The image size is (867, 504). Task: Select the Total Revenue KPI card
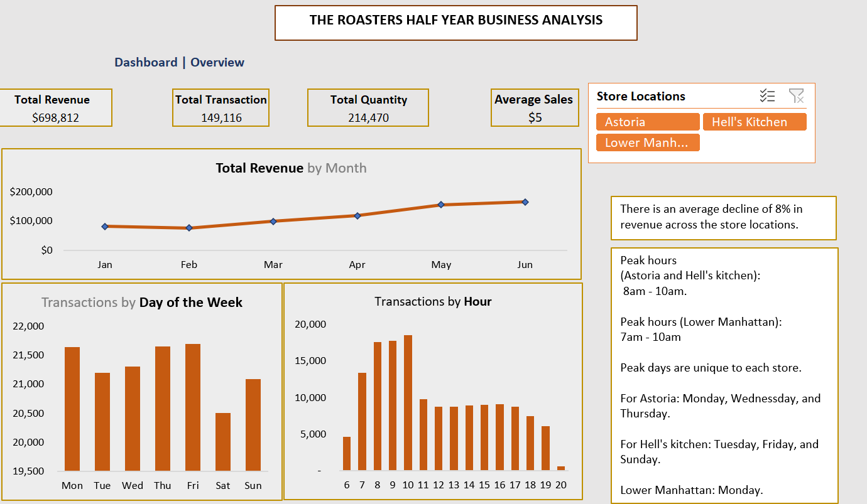click(55, 108)
